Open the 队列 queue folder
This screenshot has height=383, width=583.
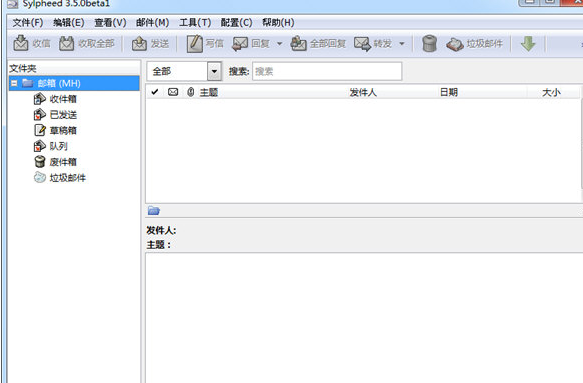point(59,146)
